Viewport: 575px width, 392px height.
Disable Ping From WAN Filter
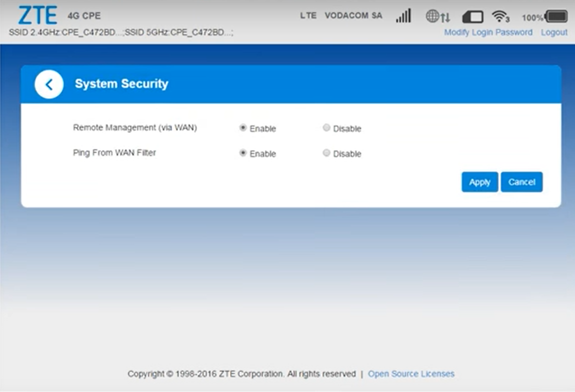click(326, 153)
